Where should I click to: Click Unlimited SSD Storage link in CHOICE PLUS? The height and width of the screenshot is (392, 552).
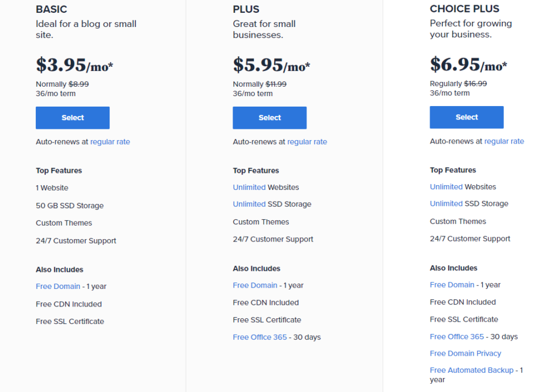coord(447,203)
